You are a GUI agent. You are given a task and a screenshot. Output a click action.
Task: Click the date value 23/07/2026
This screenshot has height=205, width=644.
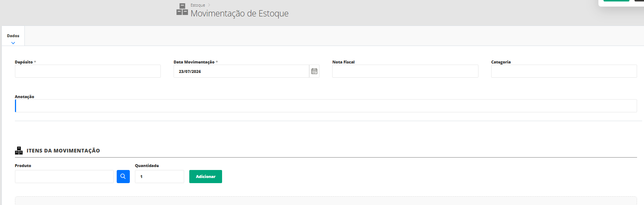point(190,71)
